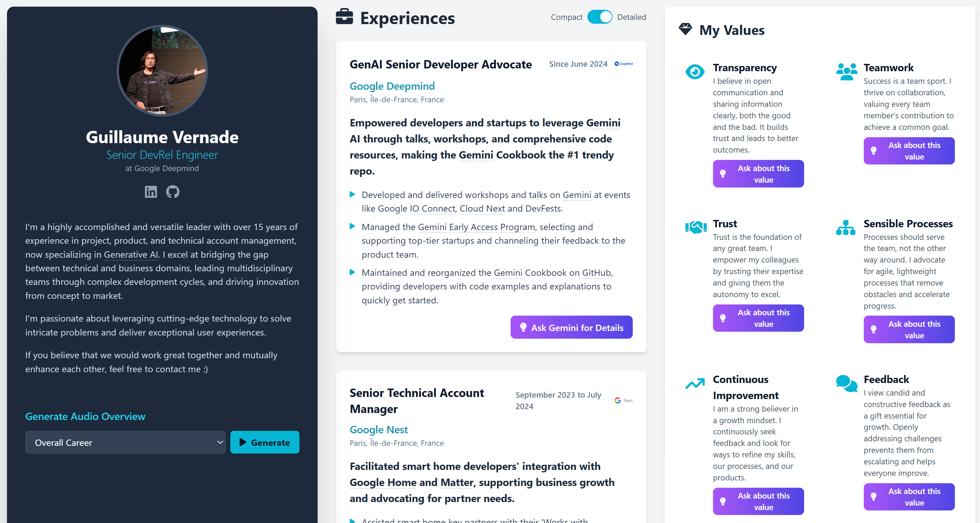The width and height of the screenshot is (980, 523).
Task: Click the My Values diamond icon
Action: pyautogui.click(x=685, y=29)
